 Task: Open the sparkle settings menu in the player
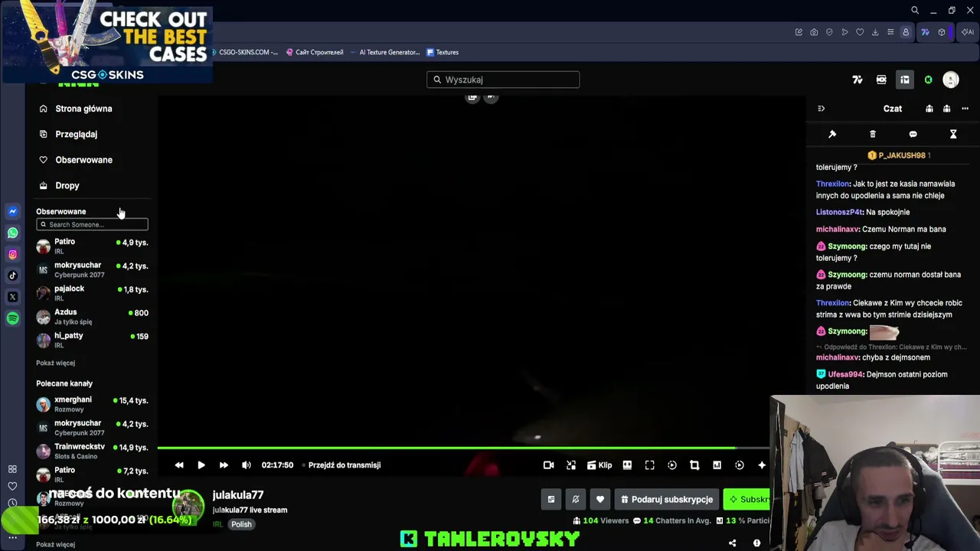pos(762,465)
